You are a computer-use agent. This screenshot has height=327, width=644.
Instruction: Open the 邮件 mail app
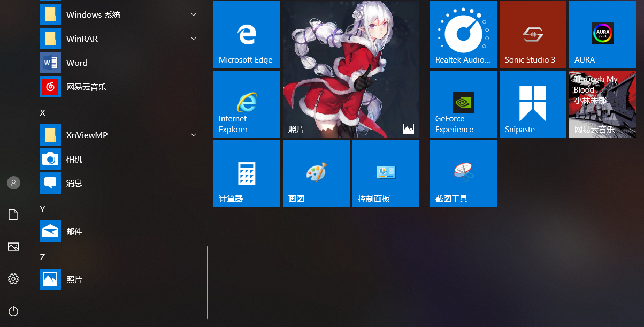click(x=120, y=231)
